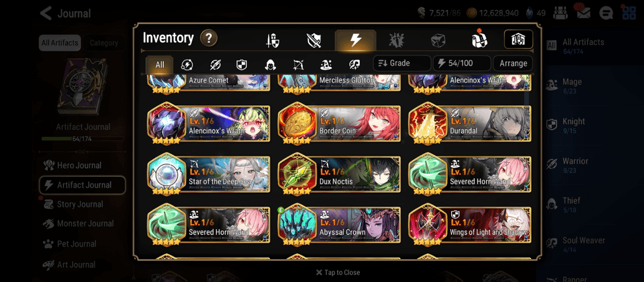Screen dimensions: 644x282
Task: Open the chat speech bubble icon
Action: [x=606, y=13]
